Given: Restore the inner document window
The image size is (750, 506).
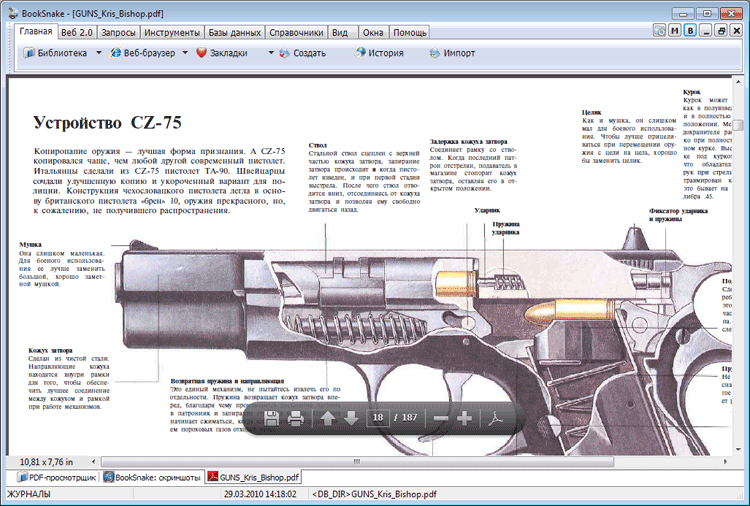Looking at the screenshot, I should [x=721, y=31].
